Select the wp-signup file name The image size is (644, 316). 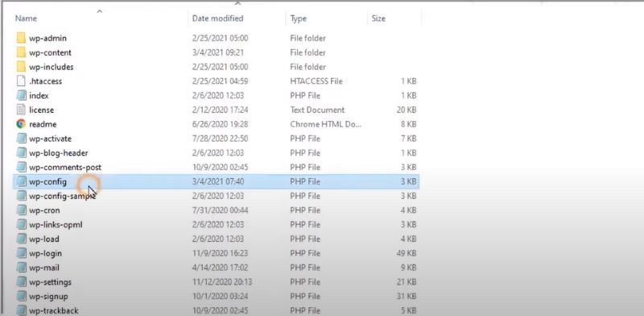pyautogui.click(x=48, y=297)
